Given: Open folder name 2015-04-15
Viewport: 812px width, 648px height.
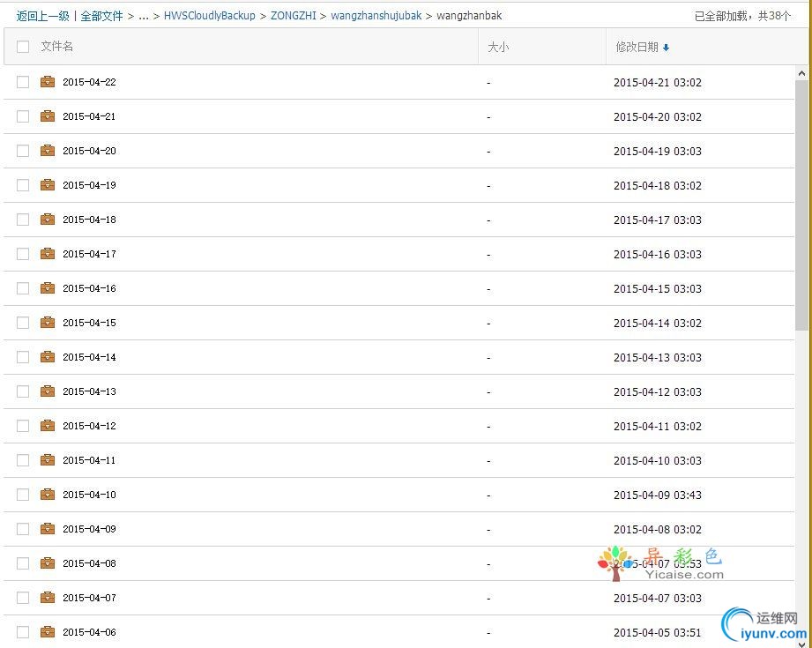Looking at the screenshot, I should (90, 322).
